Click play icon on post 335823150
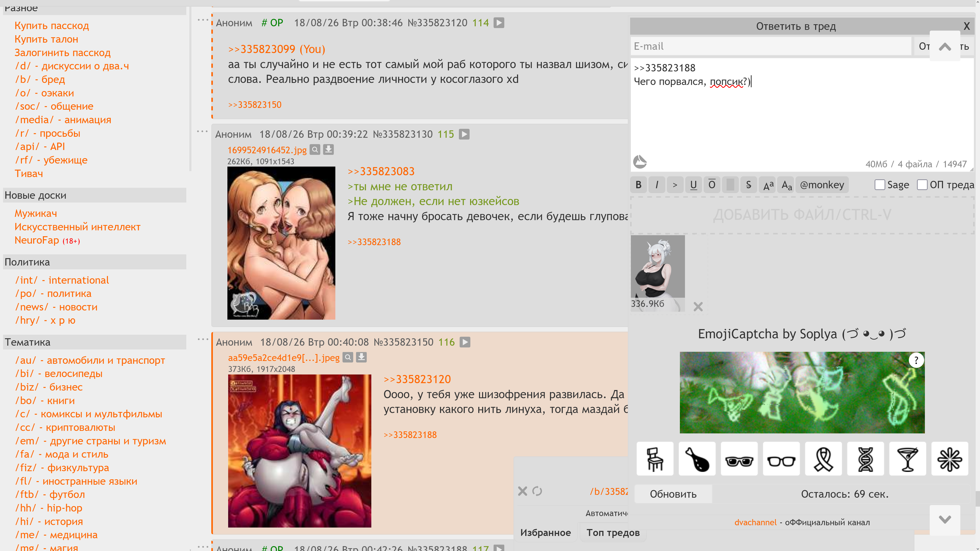 [x=464, y=342]
